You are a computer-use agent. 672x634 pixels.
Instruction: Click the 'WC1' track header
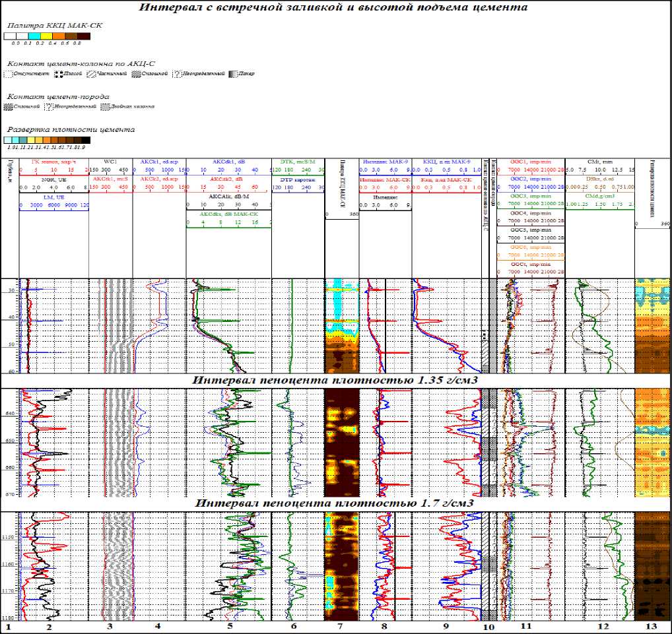point(110,162)
